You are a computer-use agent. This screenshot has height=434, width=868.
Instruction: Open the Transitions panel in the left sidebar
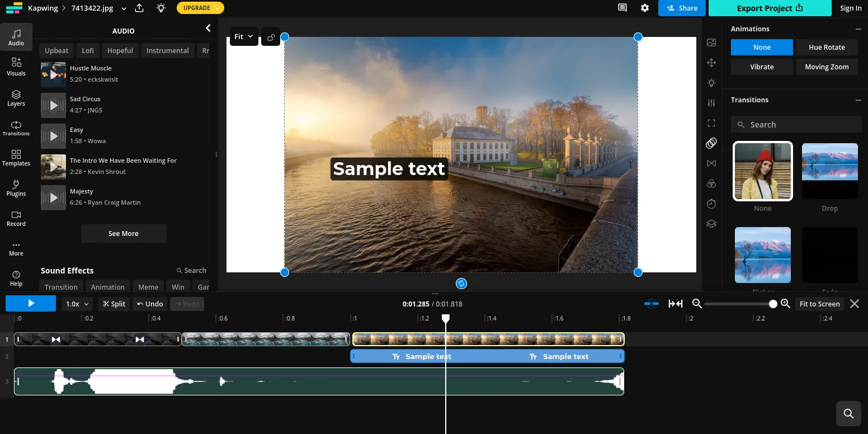[x=16, y=129]
